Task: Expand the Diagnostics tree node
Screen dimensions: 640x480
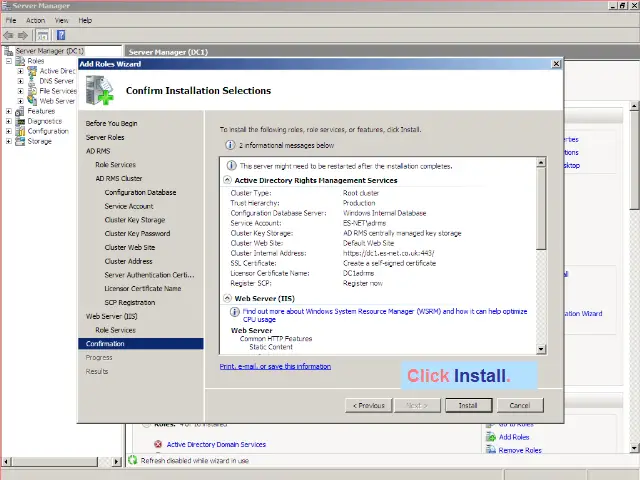Action: (9, 121)
